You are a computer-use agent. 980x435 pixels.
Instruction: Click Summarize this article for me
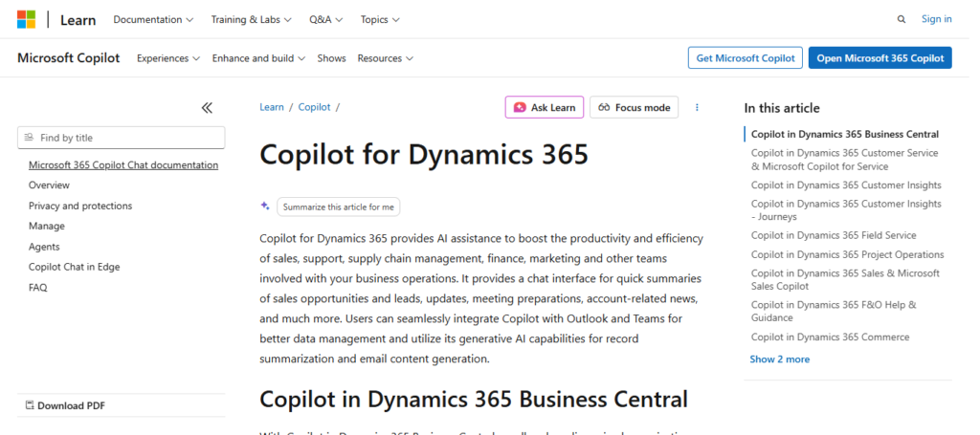click(338, 207)
